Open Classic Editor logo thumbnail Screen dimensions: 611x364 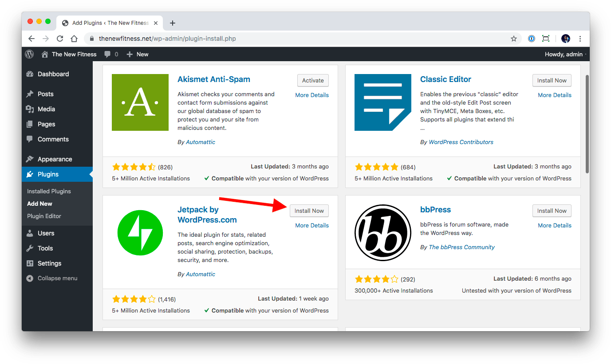tap(383, 102)
